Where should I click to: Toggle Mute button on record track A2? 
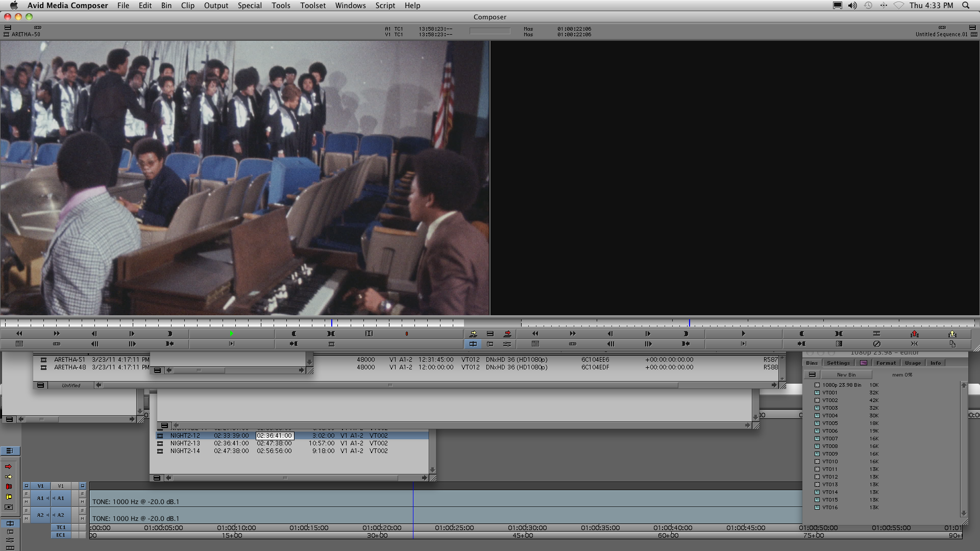point(82,519)
